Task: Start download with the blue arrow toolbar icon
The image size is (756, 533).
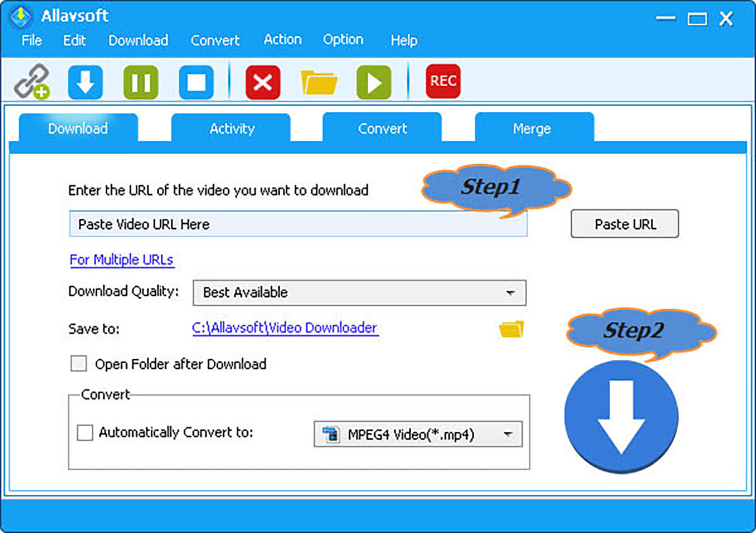Action: [x=85, y=81]
